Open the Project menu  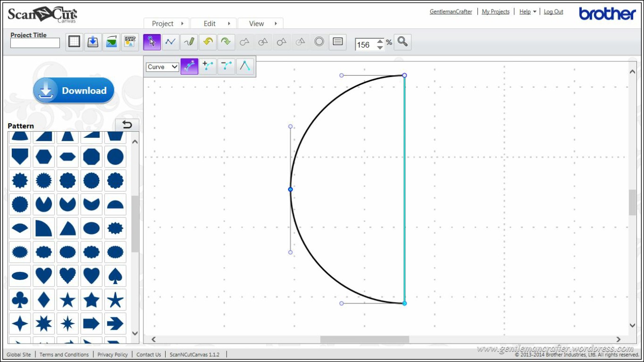167,24
